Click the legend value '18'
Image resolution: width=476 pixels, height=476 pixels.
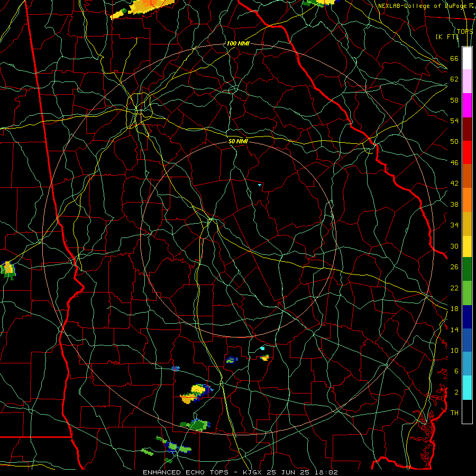point(454,309)
